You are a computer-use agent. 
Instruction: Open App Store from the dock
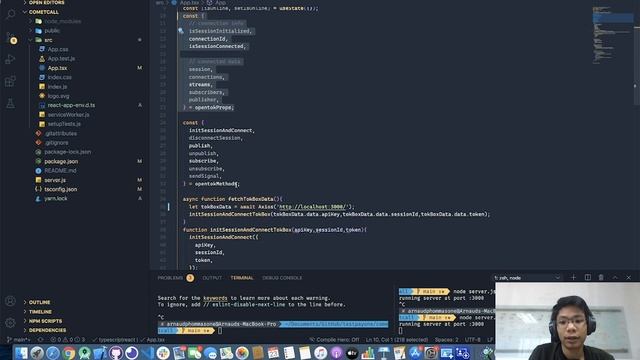click(x=415, y=353)
